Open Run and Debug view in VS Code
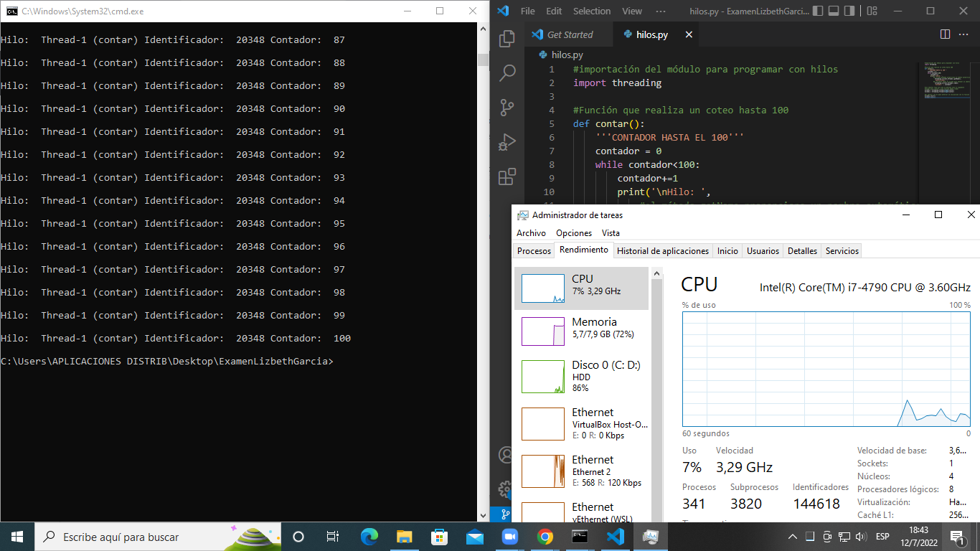Screen dimensions: 980x551 507,141
